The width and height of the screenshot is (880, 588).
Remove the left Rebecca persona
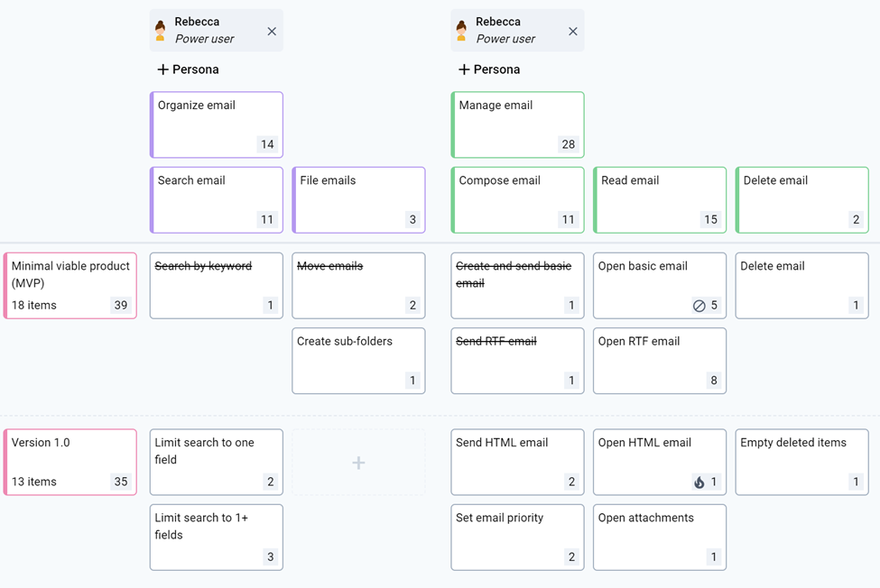272,32
